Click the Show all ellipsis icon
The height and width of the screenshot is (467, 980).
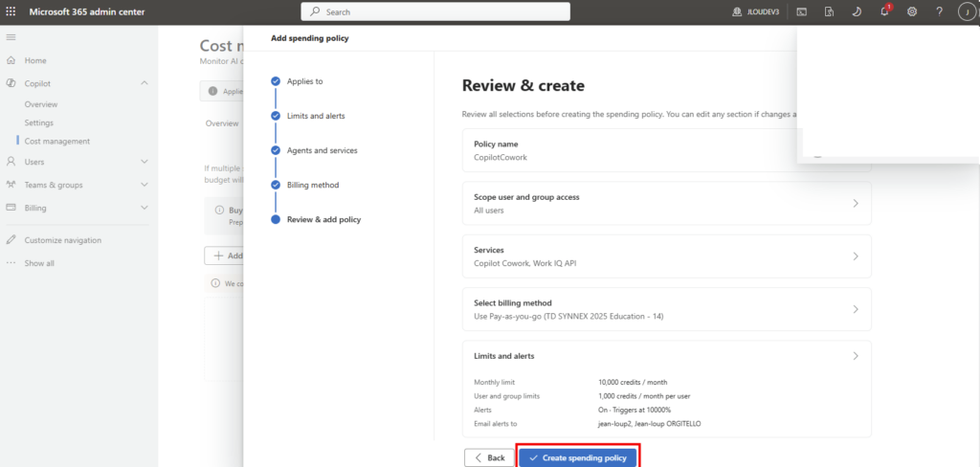click(11, 263)
